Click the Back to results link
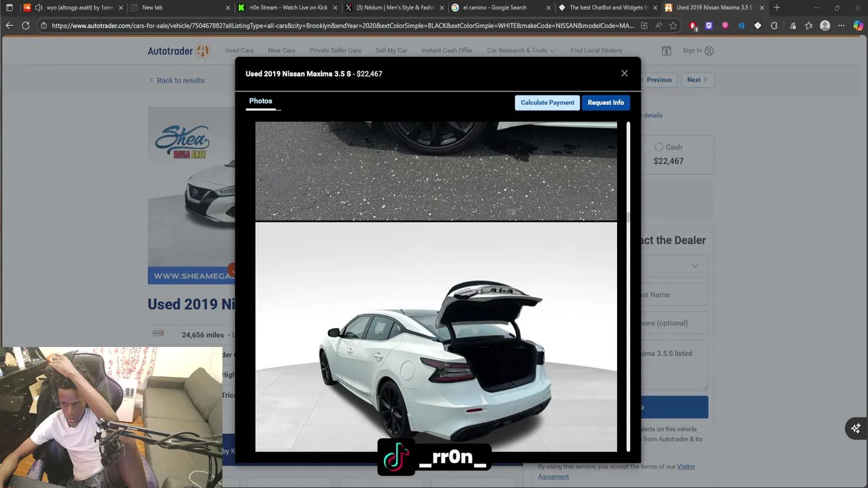This screenshot has height=488, width=868. tap(177, 80)
